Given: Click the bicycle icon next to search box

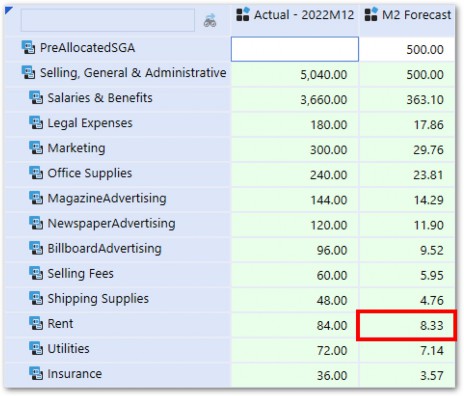Looking at the screenshot, I should coord(210,21).
